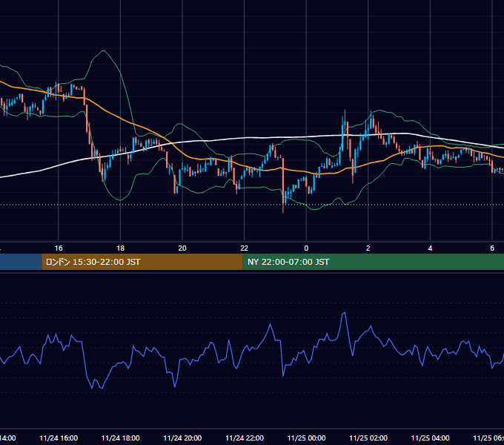Select the ロンドン 15:30-22:00 JST session bar
The width and height of the screenshot is (504, 445).
(142, 262)
